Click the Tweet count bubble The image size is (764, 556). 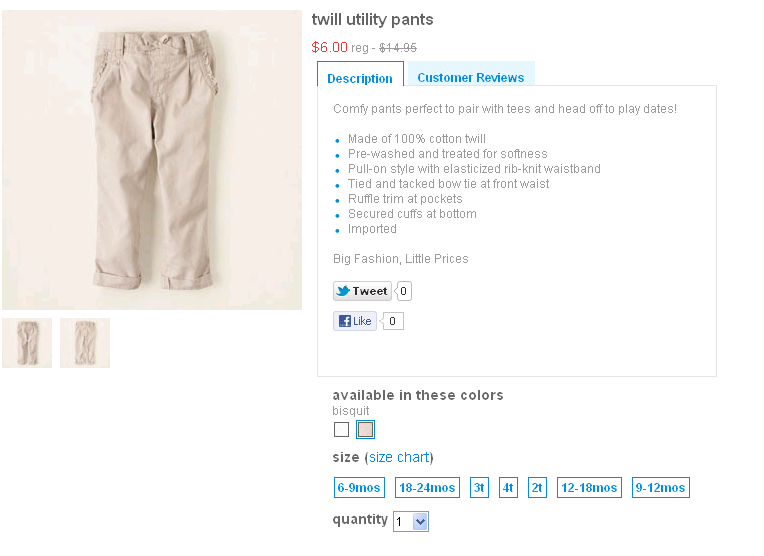point(404,291)
